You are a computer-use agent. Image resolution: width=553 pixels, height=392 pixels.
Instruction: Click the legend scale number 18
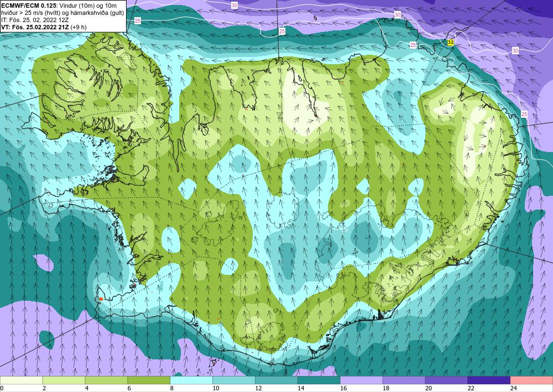point(386,388)
